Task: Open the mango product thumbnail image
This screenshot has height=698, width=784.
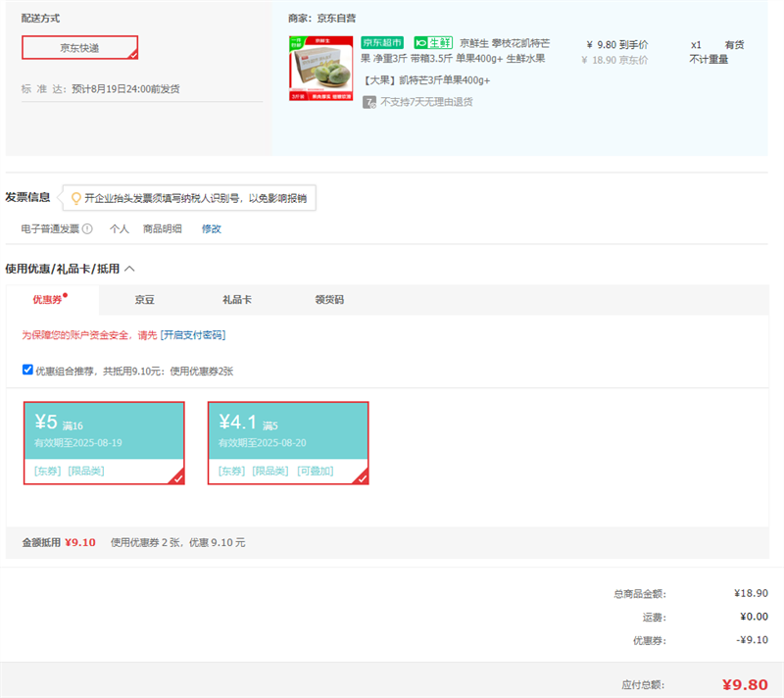Action: point(320,70)
